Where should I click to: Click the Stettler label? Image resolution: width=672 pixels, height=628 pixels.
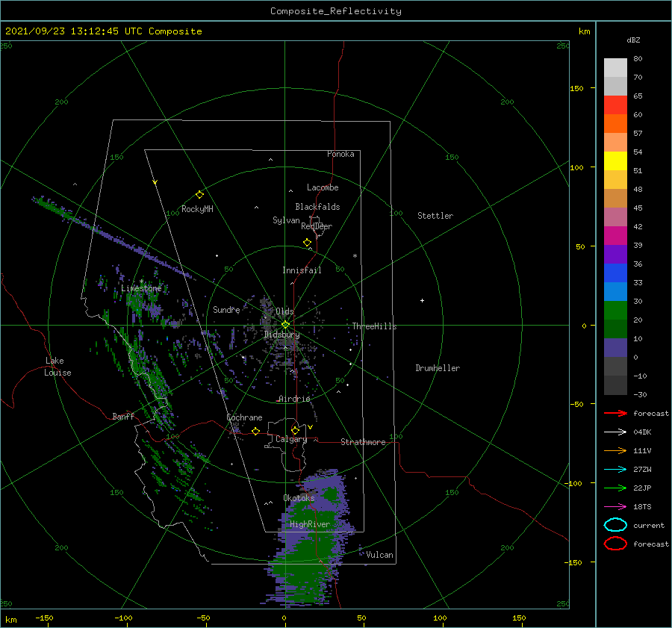[x=435, y=216]
